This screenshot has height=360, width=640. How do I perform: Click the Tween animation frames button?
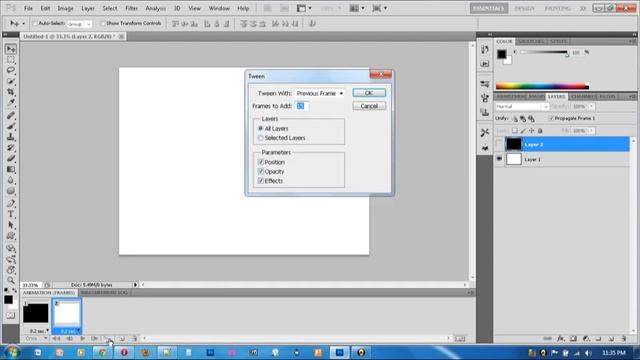coord(109,338)
